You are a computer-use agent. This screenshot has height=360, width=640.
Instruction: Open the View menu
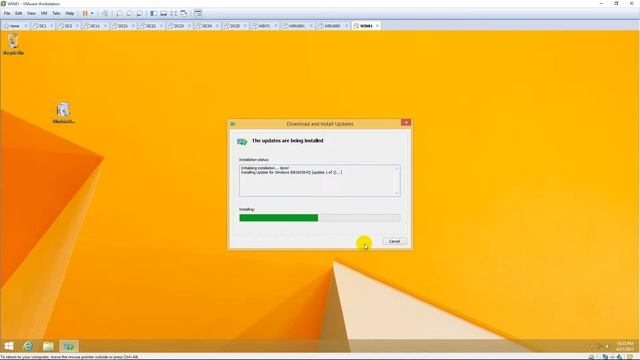[x=31, y=13]
